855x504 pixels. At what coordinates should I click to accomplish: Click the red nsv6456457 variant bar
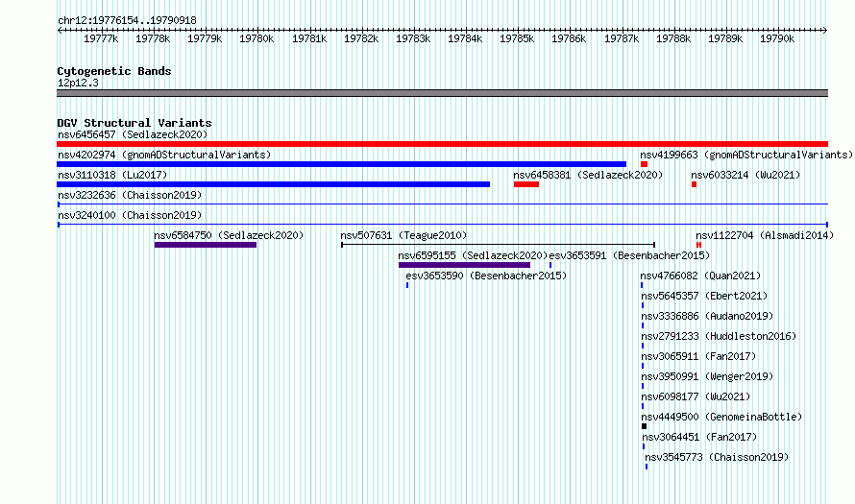point(442,144)
